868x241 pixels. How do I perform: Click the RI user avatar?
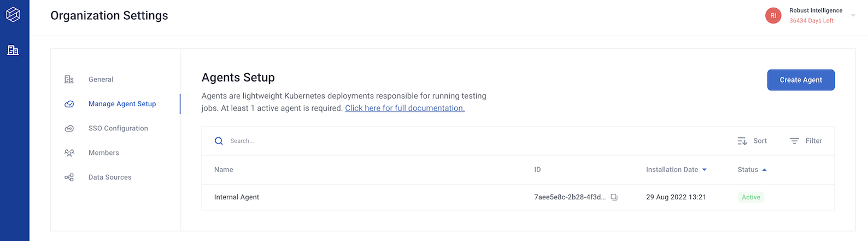pyautogui.click(x=773, y=15)
